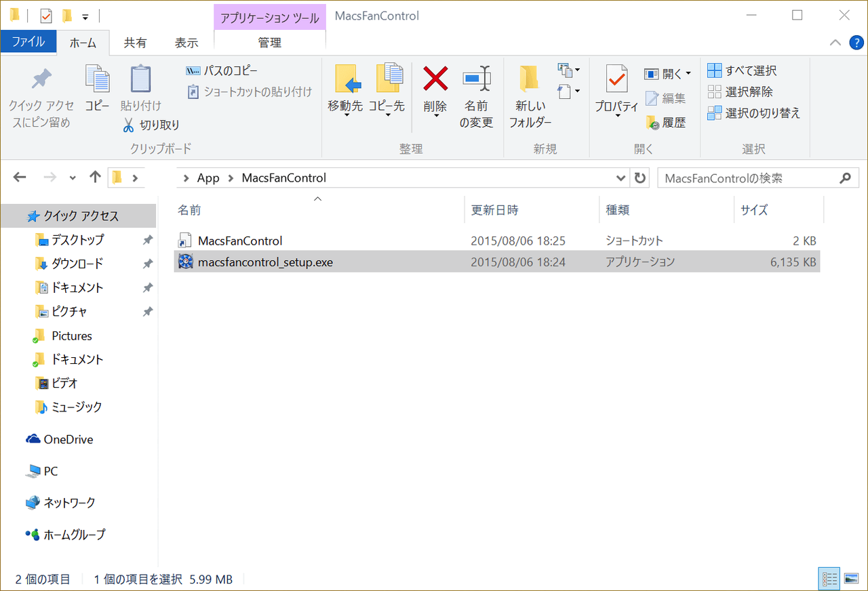Open recent locations dropdown arrow
The height and width of the screenshot is (591, 868).
[x=73, y=178]
